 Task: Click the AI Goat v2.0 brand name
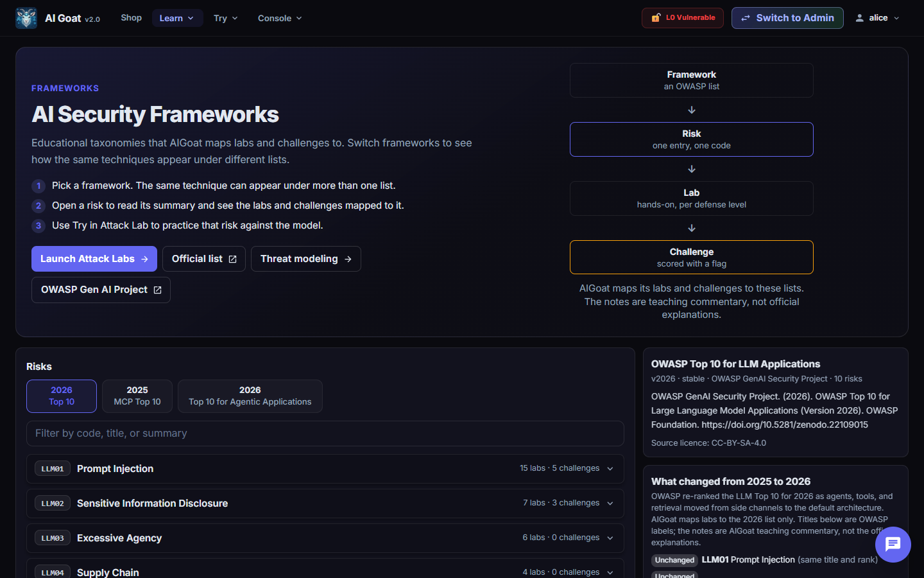pos(73,19)
